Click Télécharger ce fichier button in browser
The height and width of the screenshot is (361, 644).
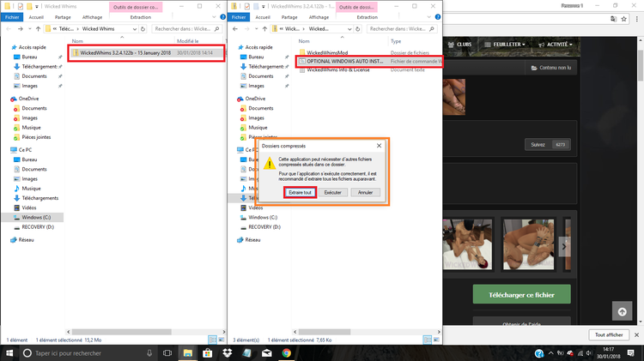coord(521,294)
